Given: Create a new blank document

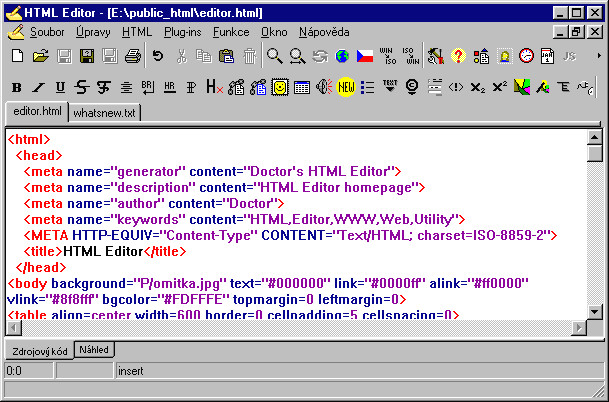Looking at the screenshot, I should tap(17, 56).
